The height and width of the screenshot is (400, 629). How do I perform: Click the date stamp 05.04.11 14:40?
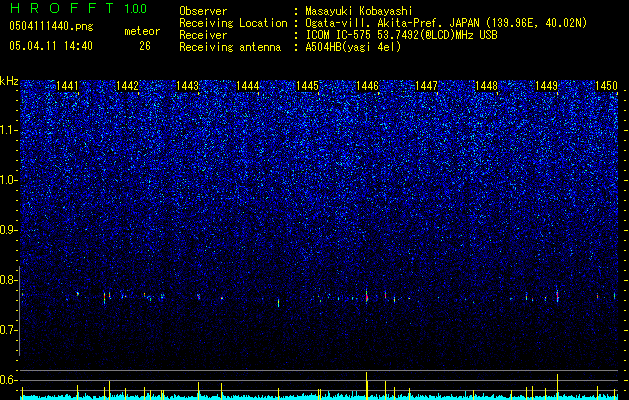point(51,46)
